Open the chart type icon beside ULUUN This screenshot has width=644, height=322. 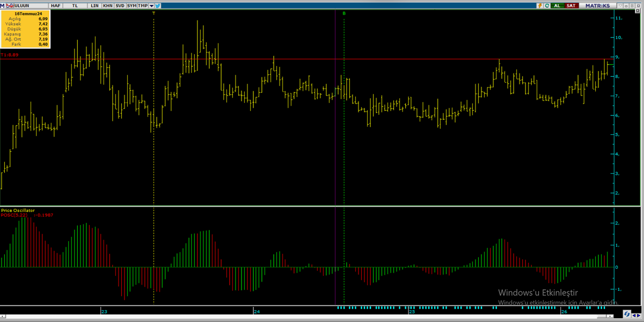click(10, 5)
